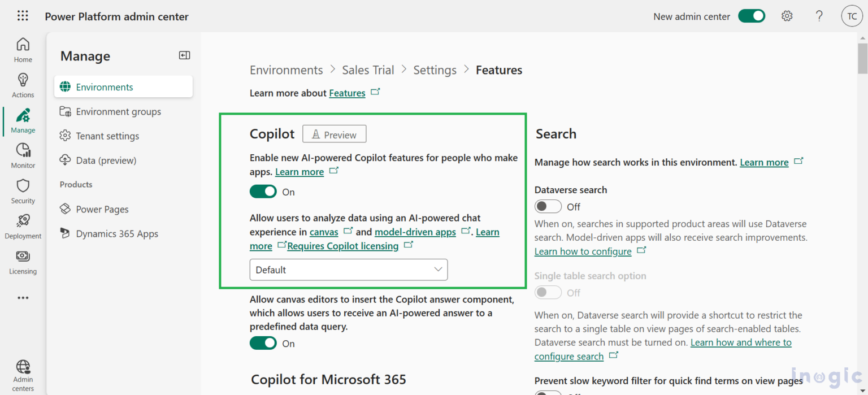Open the Deployment section from the sidebar
Viewport: 868px width, 395px height.
click(23, 226)
